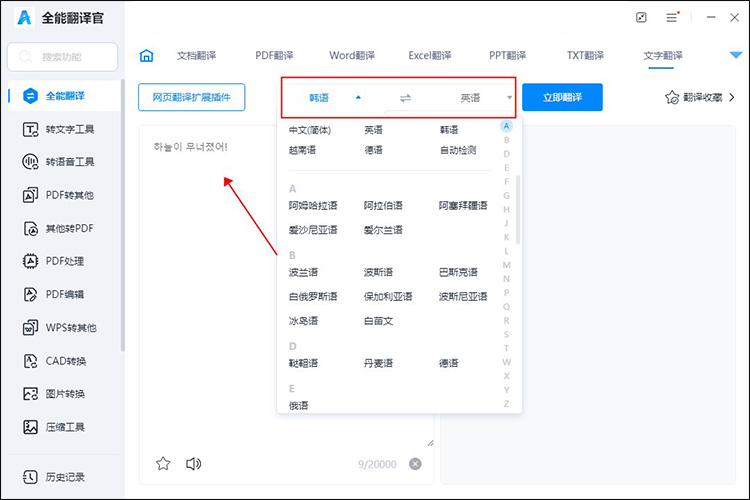Image resolution: width=750 pixels, height=500 pixels.
Task: Open CAD转换 in sidebar
Action: pos(55,361)
